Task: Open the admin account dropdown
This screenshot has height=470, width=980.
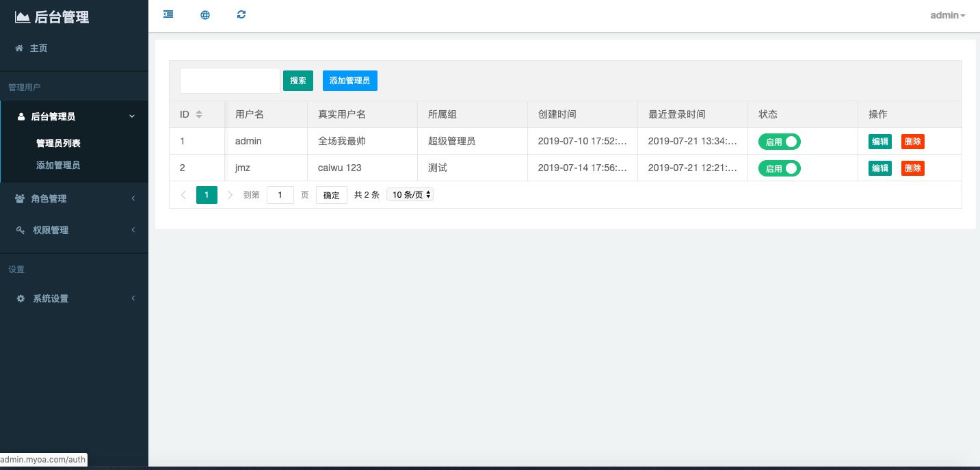Action: click(x=948, y=15)
